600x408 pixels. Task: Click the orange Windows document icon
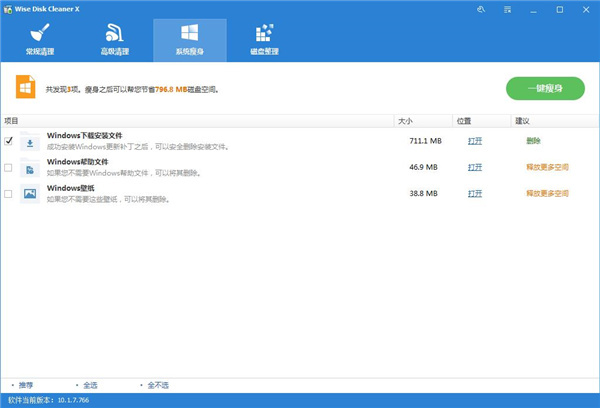(26, 87)
